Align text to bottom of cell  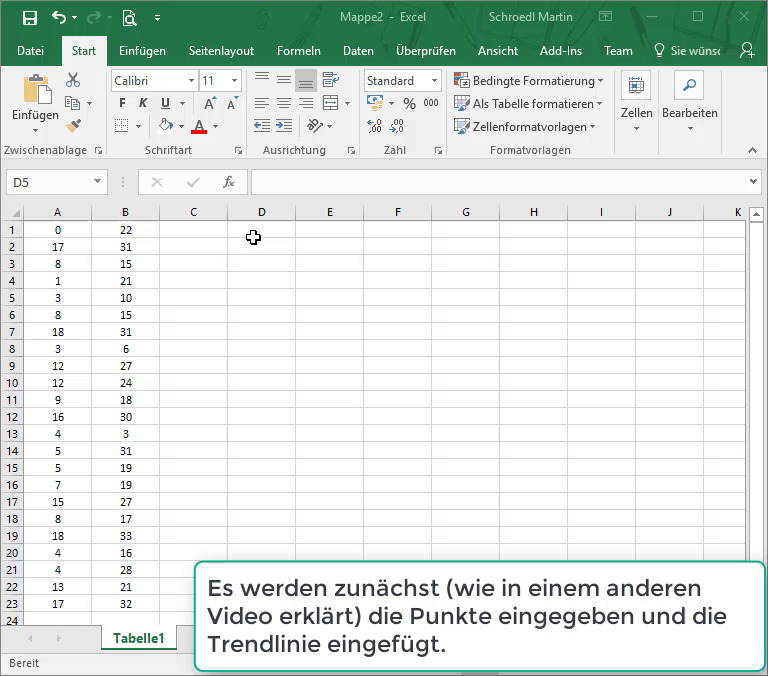[306, 81]
